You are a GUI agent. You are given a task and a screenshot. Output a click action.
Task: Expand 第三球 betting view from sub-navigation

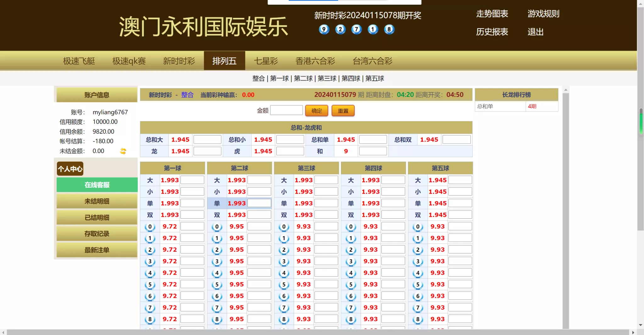click(x=327, y=79)
